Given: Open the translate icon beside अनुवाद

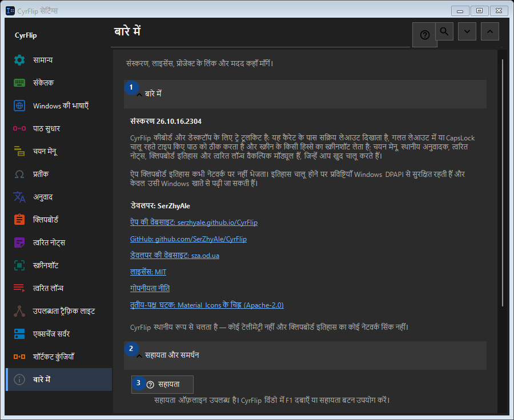Looking at the screenshot, I should [19, 197].
